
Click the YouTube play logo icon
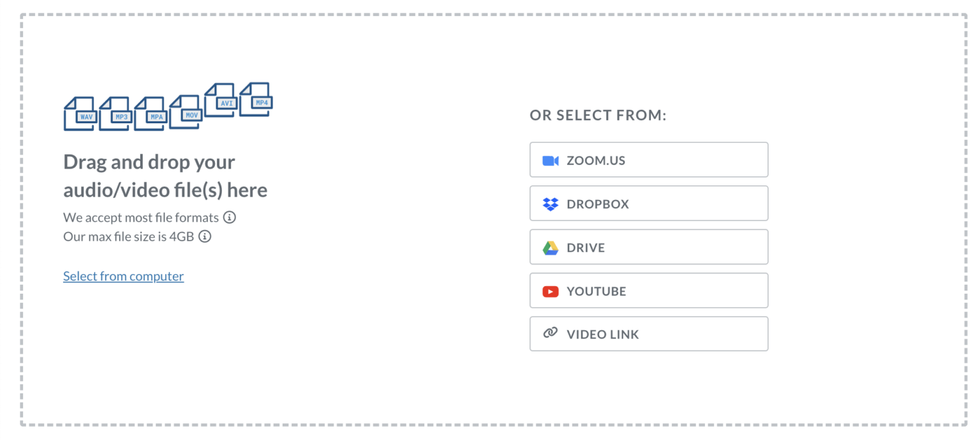coord(550,291)
